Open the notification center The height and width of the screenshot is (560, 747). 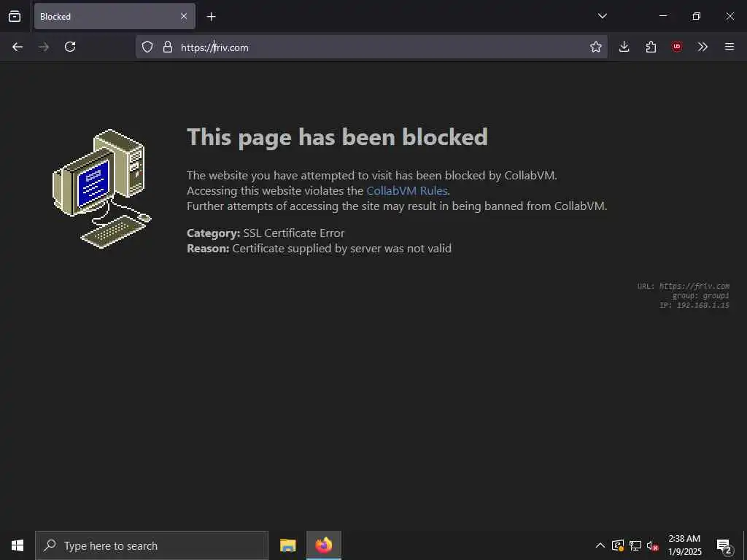point(724,545)
